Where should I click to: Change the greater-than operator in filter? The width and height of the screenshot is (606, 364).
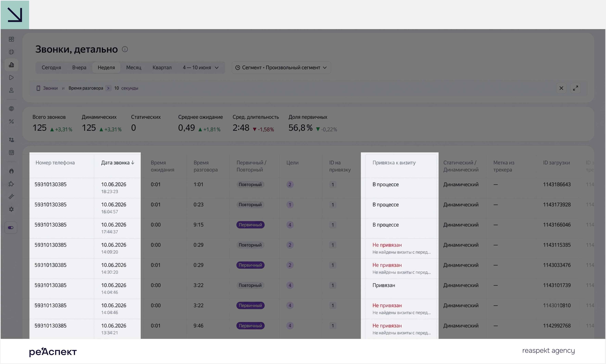point(108,88)
